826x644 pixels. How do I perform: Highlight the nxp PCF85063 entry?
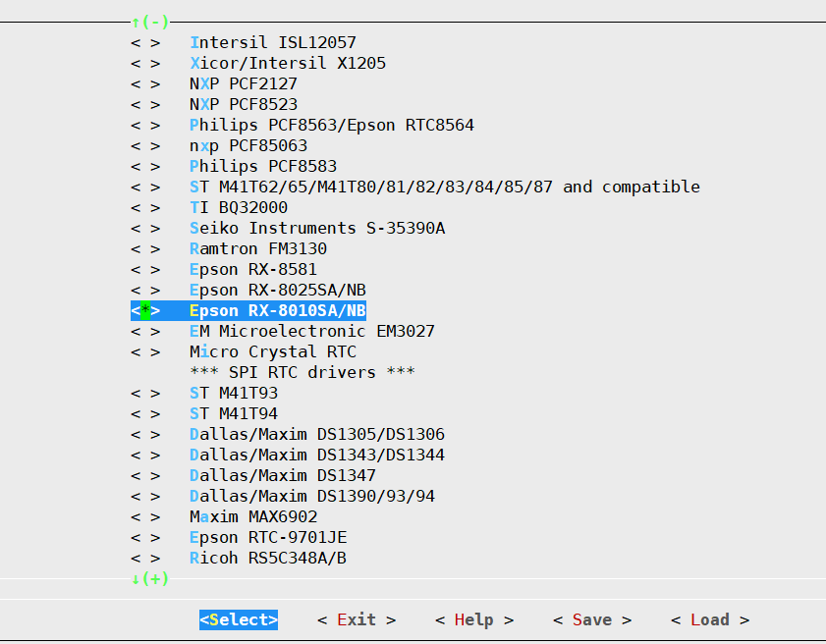[x=248, y=146]
